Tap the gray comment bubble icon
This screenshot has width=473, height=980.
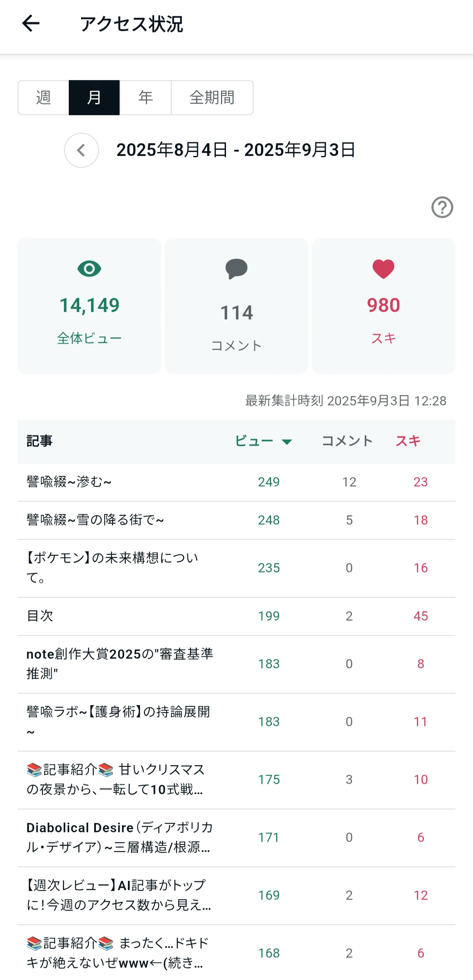click(x=236, y=269)
